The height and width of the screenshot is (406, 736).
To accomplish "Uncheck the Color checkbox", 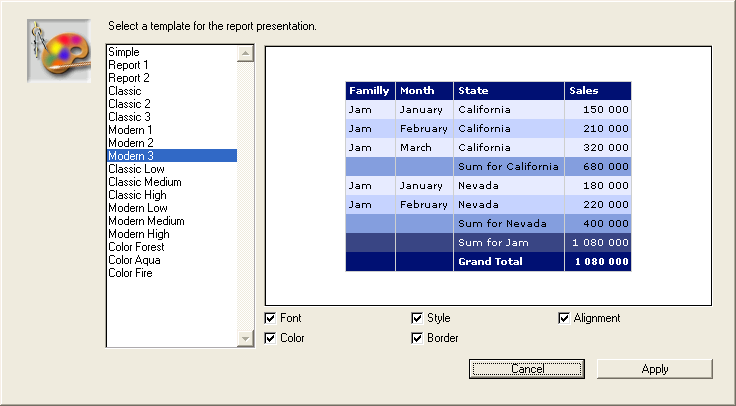I will pos(271,338).
